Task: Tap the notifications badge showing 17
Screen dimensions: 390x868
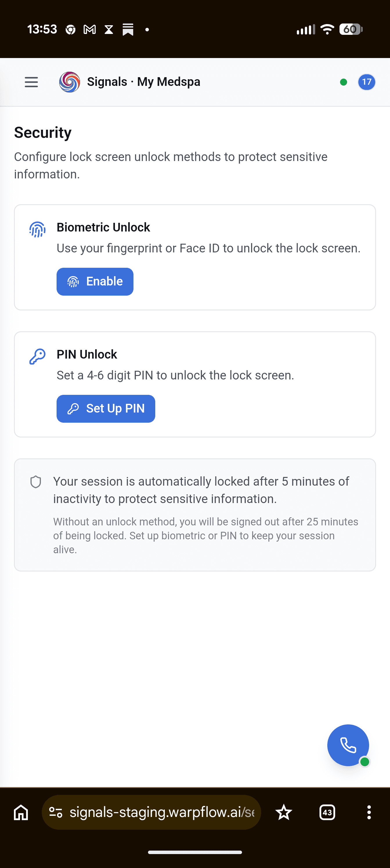Action: click(367, 82)
